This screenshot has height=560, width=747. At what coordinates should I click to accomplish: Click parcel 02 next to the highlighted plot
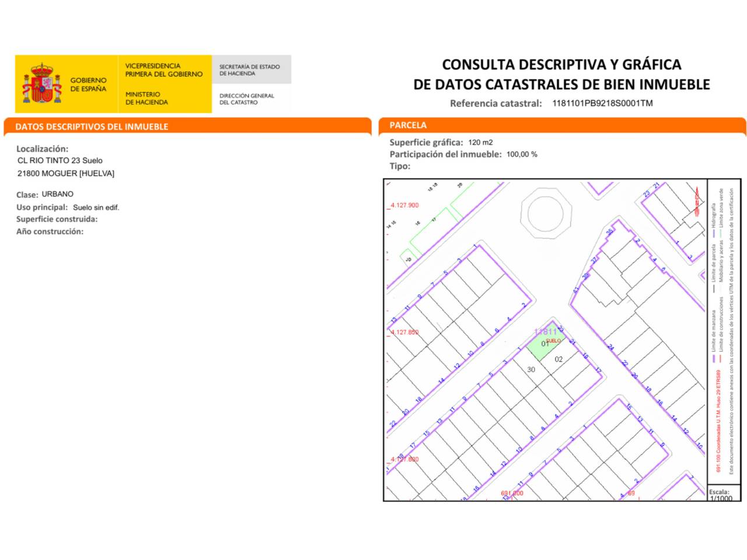coord(558,359)
